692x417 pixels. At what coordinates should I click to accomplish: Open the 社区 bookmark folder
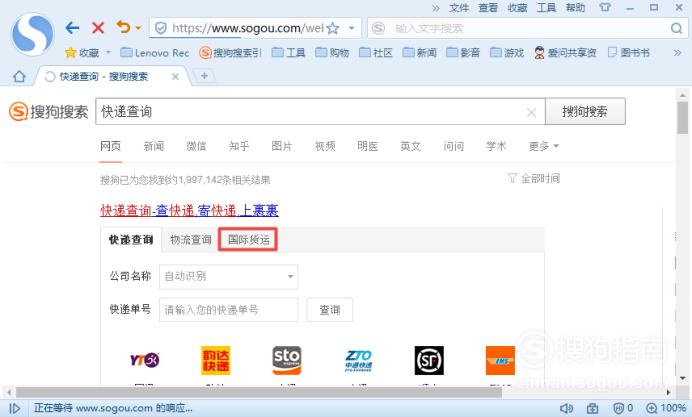click(376, 53)
